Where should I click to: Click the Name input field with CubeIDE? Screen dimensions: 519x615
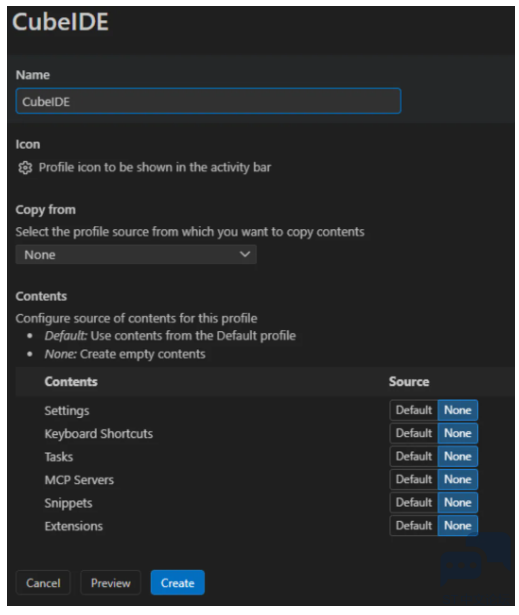click(208, 101)
